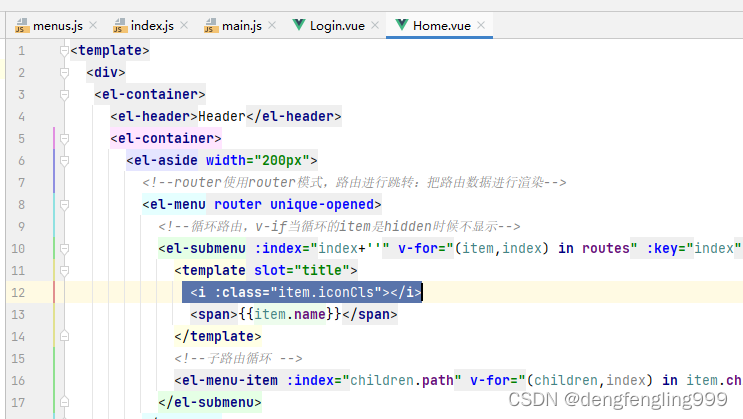The image size is (743, 419).
Task: Fold the template slot block on line 11
Action: (x=64, y=271)
